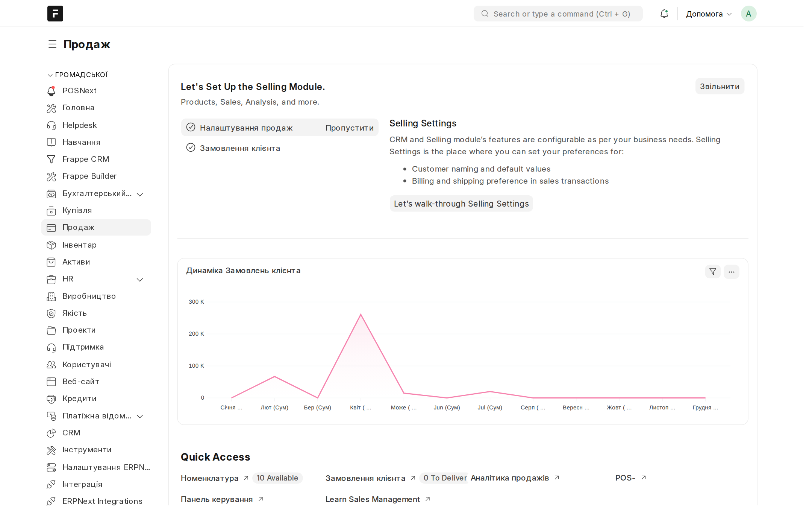
Task: Click Frappe CRM funnel icon
Action: point(52,159)
